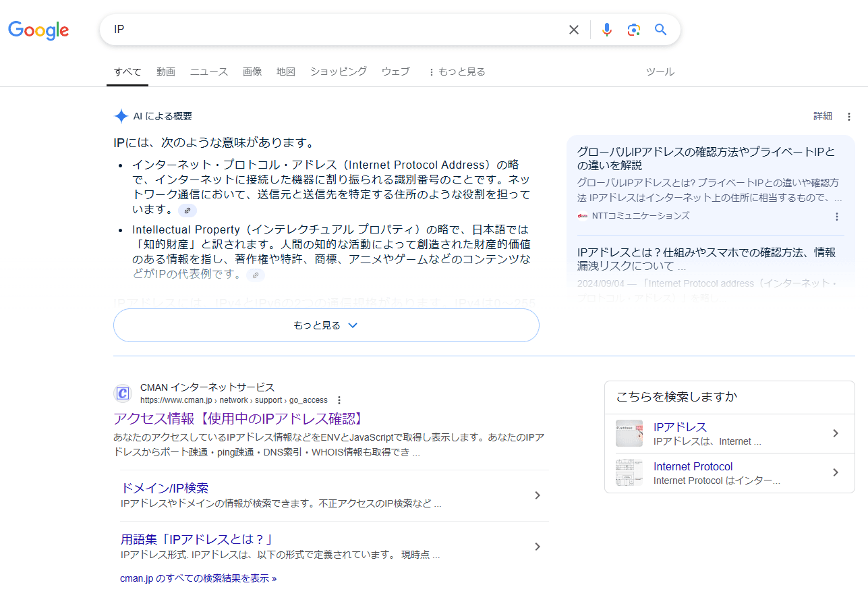868x606 pixels.
Task: Click the search input field
Action: (337, 30)
